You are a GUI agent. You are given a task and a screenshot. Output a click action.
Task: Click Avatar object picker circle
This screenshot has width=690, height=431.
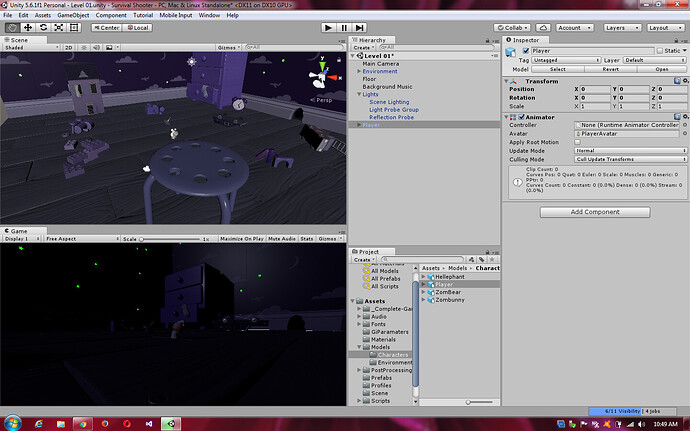pyautogui.click(x=685, y=133)
